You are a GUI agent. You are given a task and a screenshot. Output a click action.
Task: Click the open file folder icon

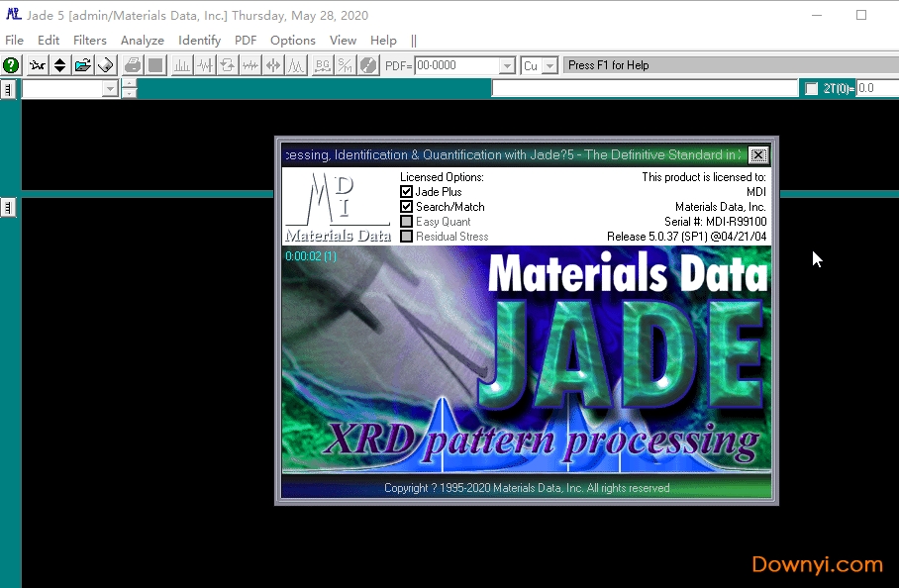click(x=82, y=64)
